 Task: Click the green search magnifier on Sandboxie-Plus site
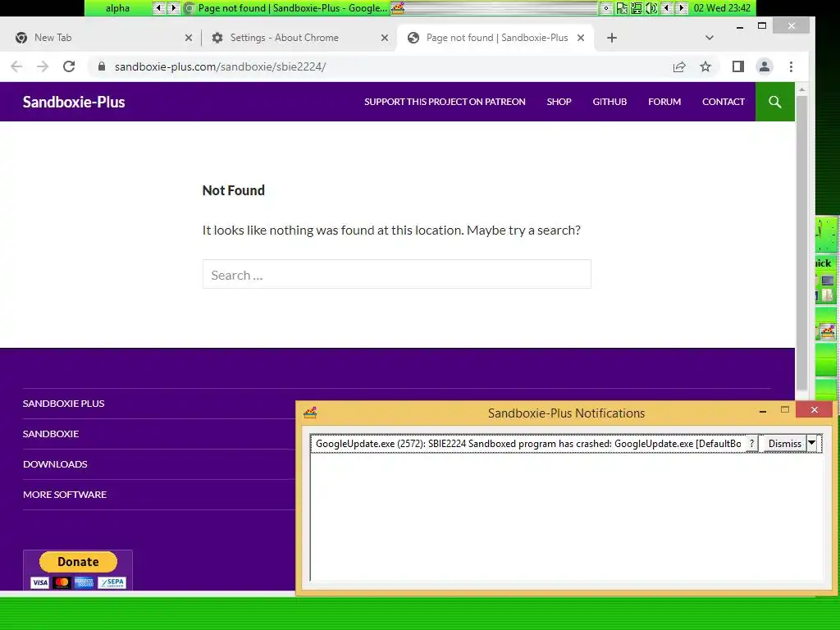pos(774,102)
